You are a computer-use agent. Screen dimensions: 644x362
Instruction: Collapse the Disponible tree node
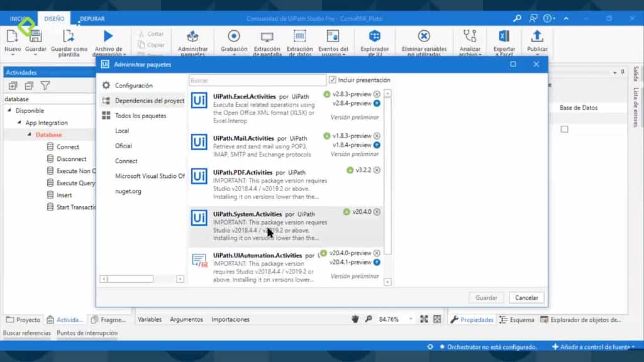point(9,111)
